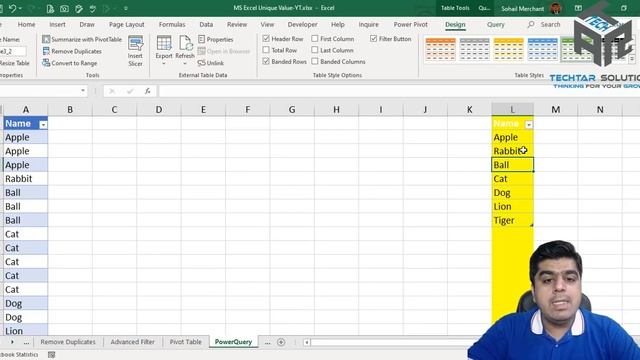640x360 pixels.
Task: Open the Data ribbon tab
Action: tap(206, 24)
